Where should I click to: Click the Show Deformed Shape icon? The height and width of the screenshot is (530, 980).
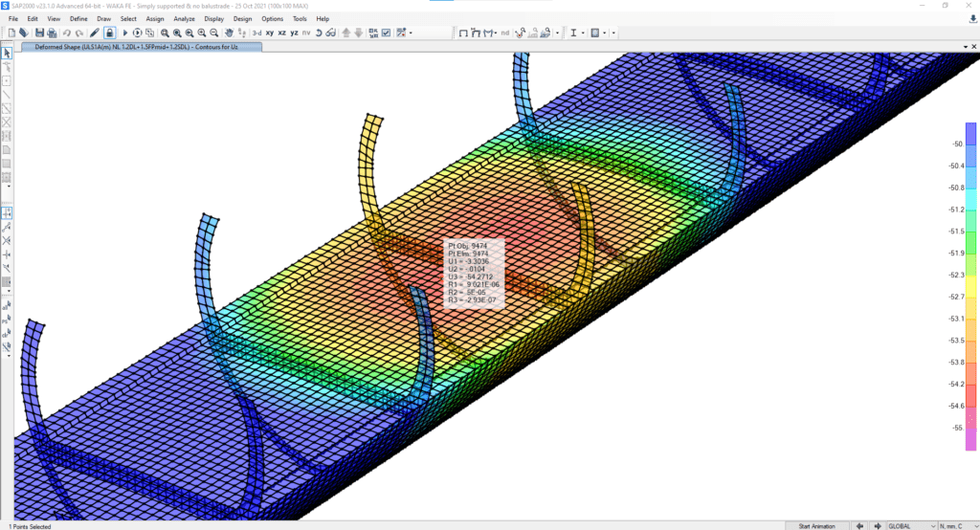[x=477, y=33]
